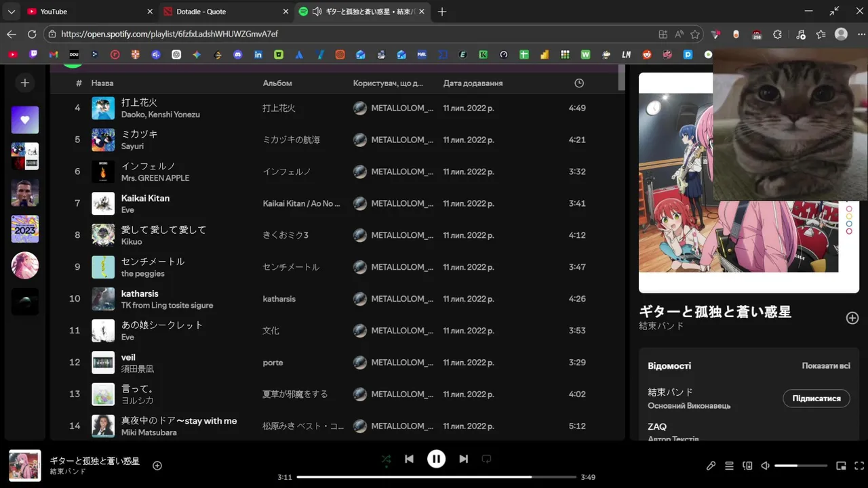Create a new playlist with plus icon

click(x=25, y=83)
